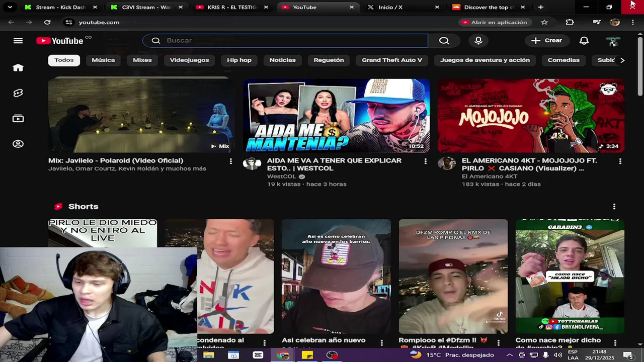This screenshot has width=644, height=362.
Task: Select the Todos filter chip
Action: click(64, 60)
